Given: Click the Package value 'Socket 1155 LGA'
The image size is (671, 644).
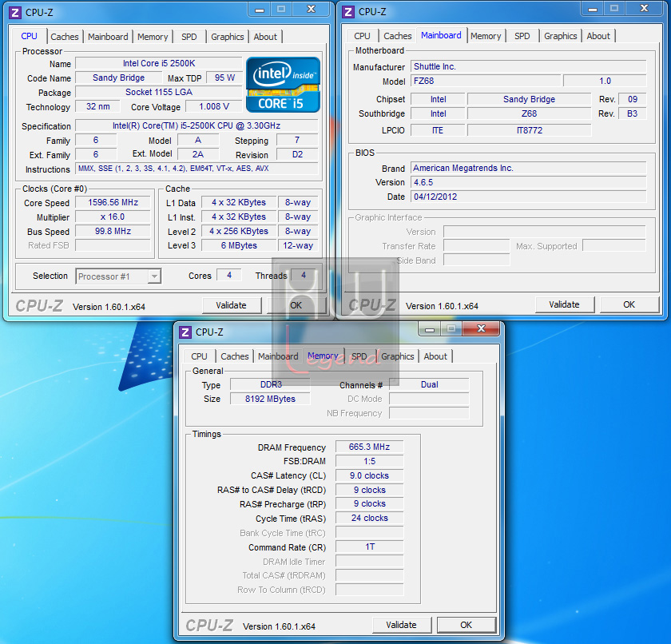Looking at the screenshot, I should (159, 92).
